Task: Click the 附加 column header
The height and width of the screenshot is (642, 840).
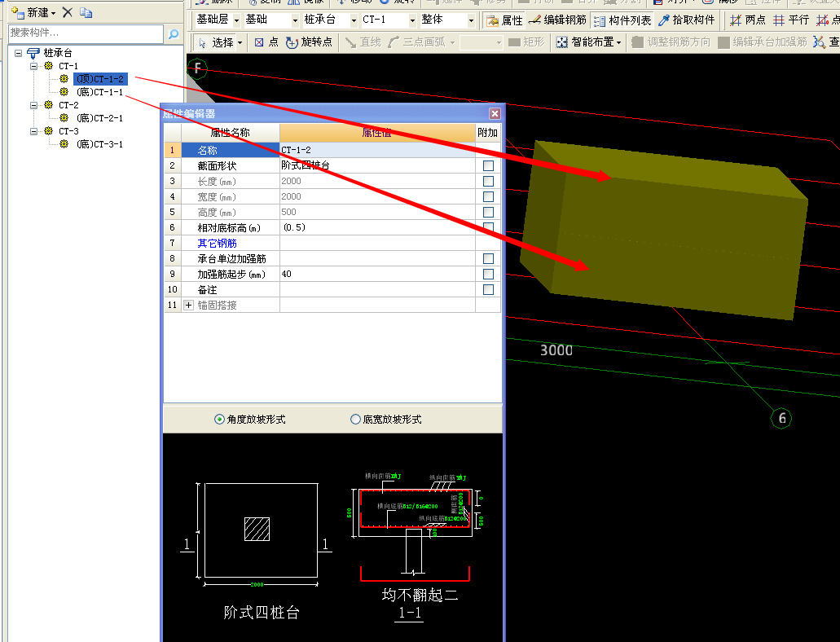Action: (487, 132)
